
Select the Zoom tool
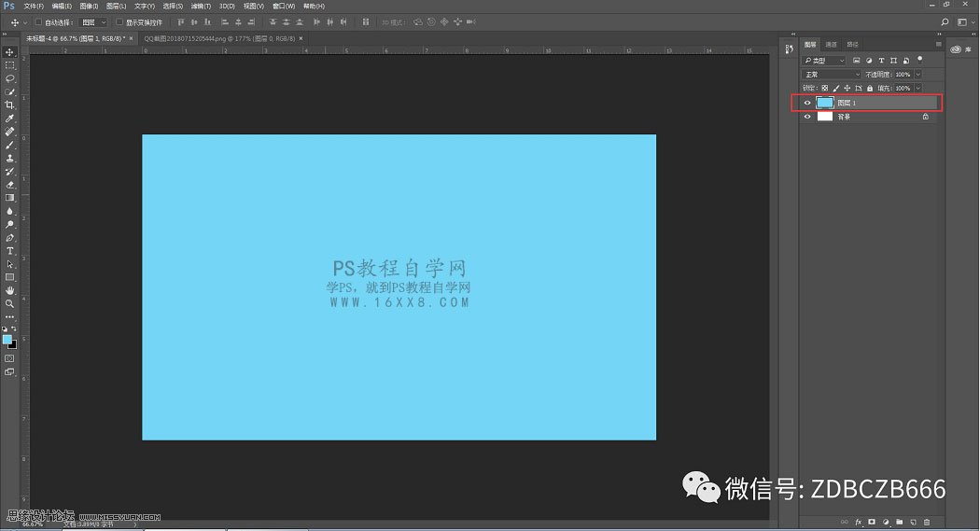click(9, 303)
